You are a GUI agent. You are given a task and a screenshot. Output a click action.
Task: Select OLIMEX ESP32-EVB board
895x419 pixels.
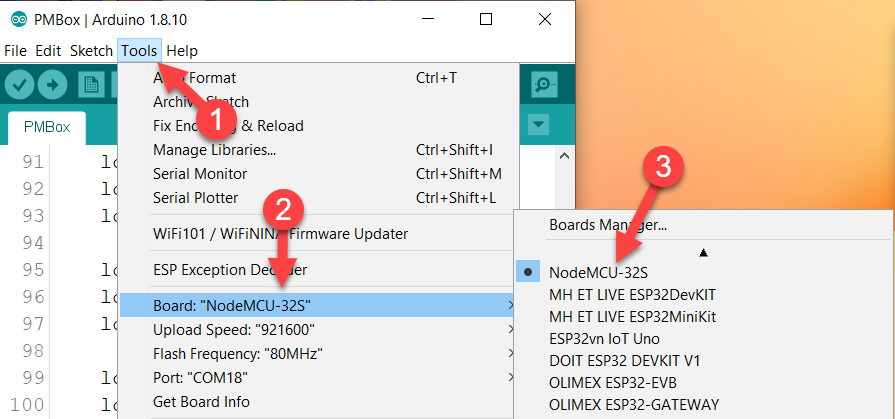(x=703, y=382)
